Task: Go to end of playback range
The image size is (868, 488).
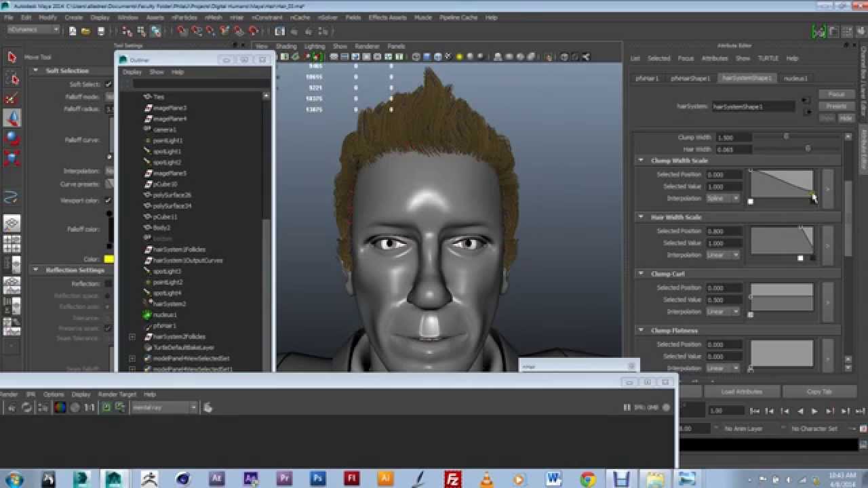Action: (859, 411)
